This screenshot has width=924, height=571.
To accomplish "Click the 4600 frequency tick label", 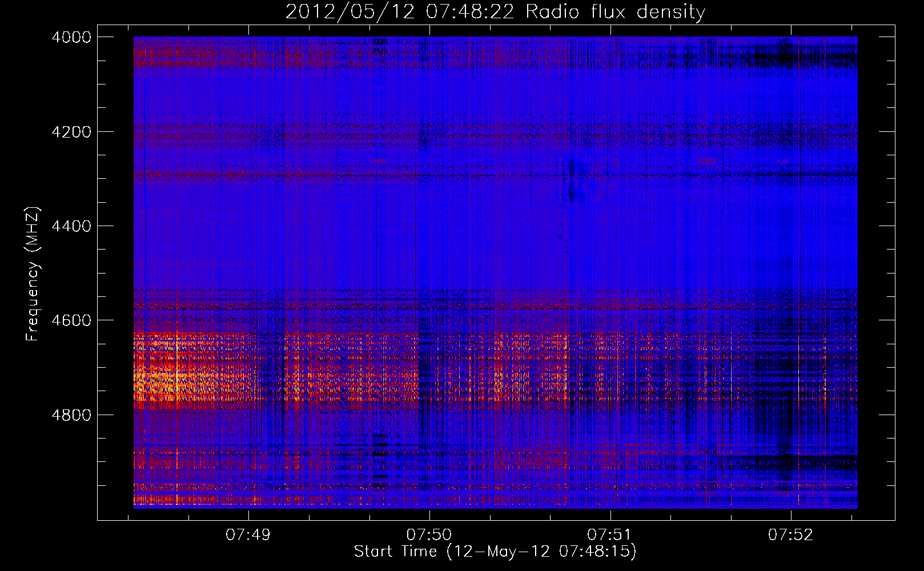I will (x=71, y=320).
